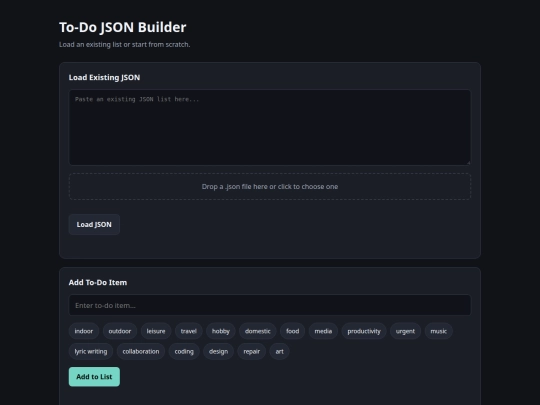Click the Load Existing JSON heading
This screenshot has width=540, height=405.
(104, 77)
